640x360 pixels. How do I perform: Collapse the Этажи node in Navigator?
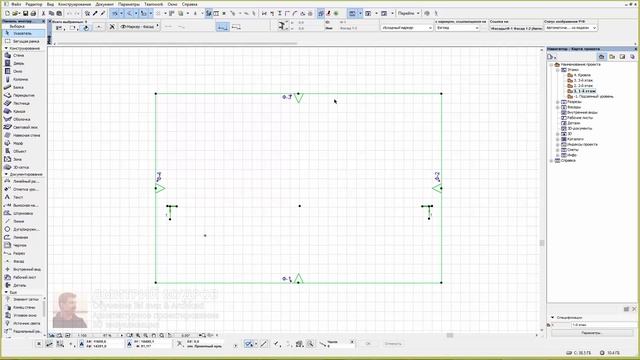(558, 70)
